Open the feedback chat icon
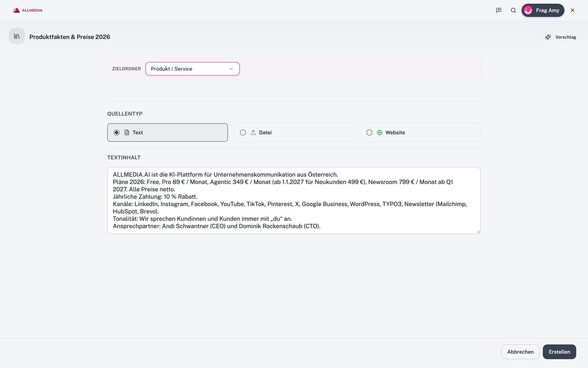The image size is (588, 368). pos(499,10)
